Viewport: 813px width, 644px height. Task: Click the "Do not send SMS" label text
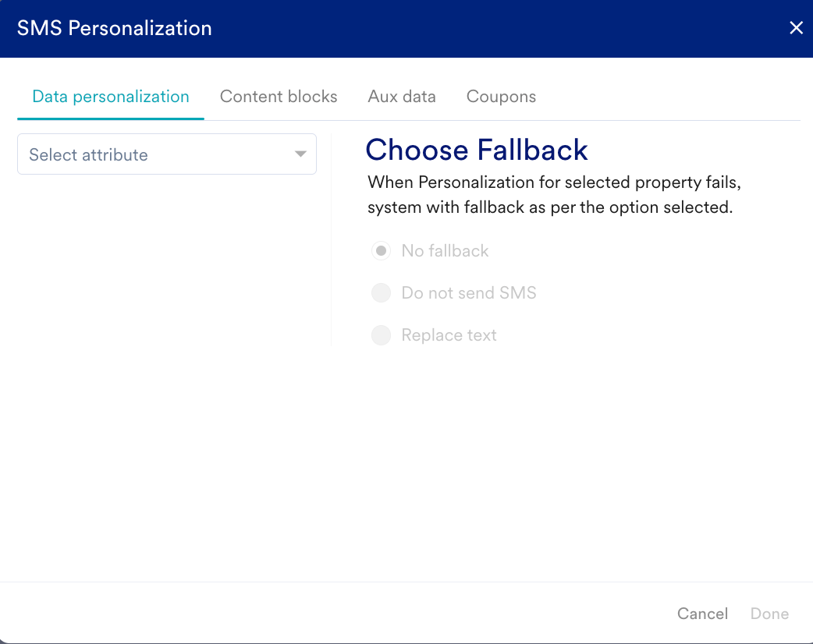pos(469,293)
